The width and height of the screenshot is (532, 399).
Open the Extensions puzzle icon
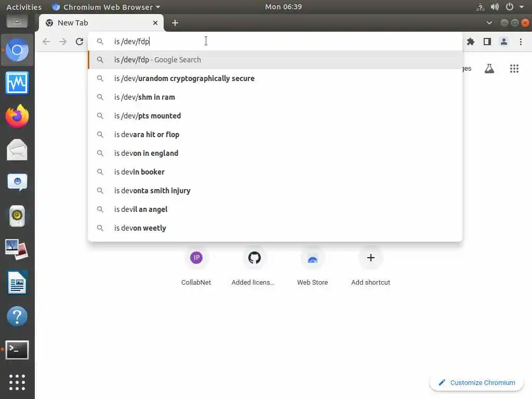[471, 42]
